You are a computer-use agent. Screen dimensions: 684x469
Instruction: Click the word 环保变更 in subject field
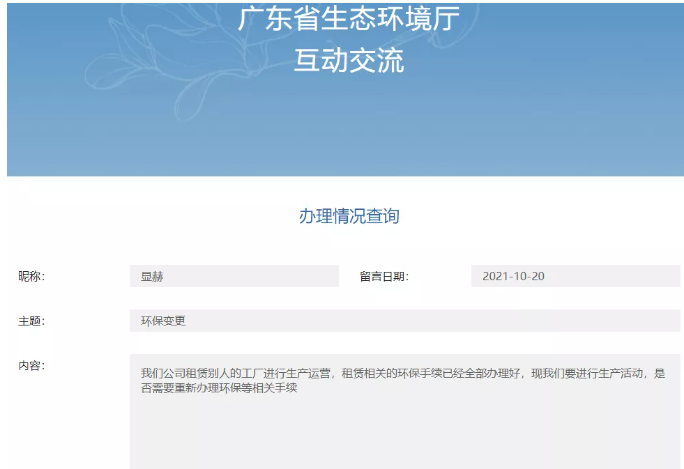(163, 321)
